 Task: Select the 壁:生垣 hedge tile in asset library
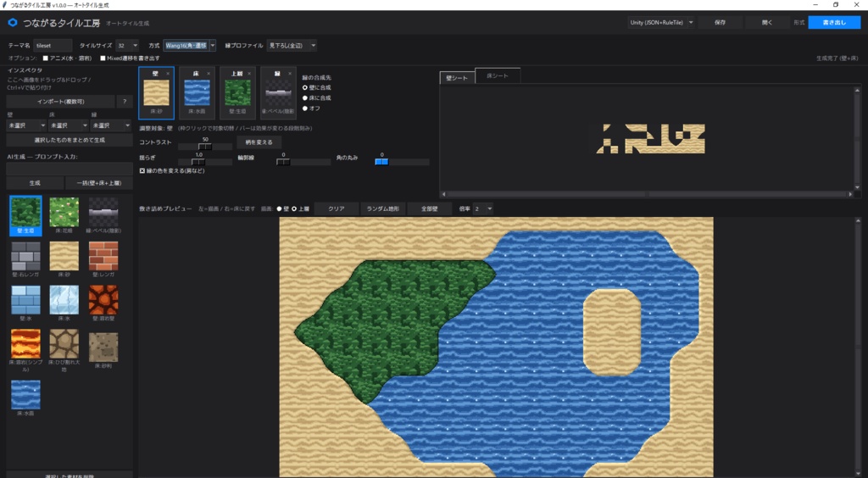[x=25, y=216]
